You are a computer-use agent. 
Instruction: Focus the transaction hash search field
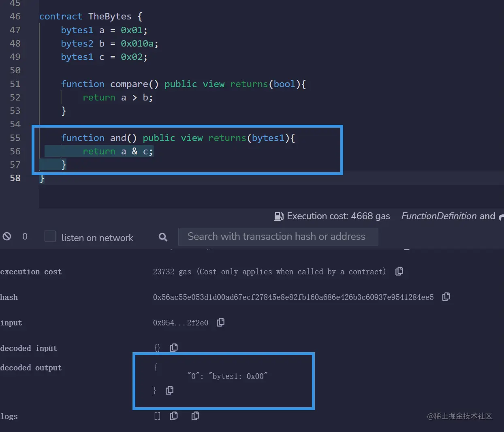(278, 237)
